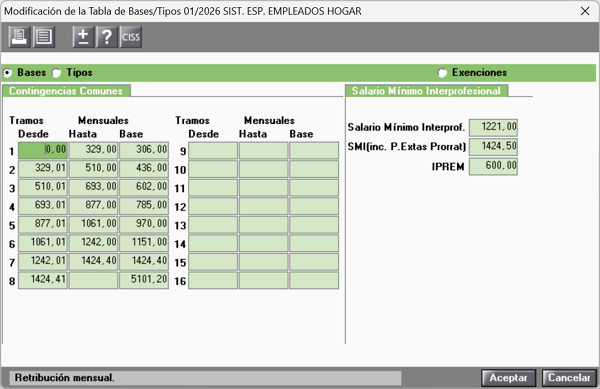
Task: Click SMI inc. P.Extras field 1424,50
Action: (x=493, y=147)
